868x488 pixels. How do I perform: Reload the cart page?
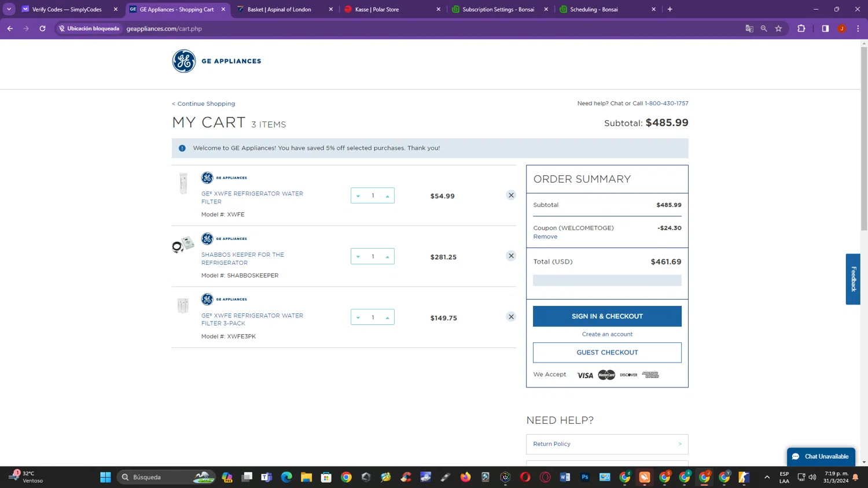42,28
